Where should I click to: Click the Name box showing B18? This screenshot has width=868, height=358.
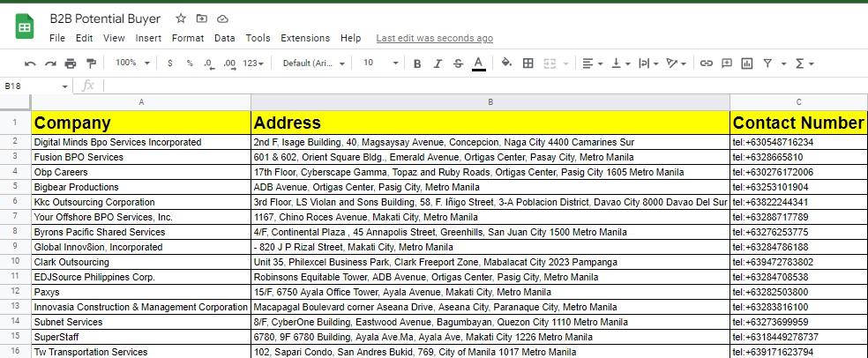[x=36, y=86]
